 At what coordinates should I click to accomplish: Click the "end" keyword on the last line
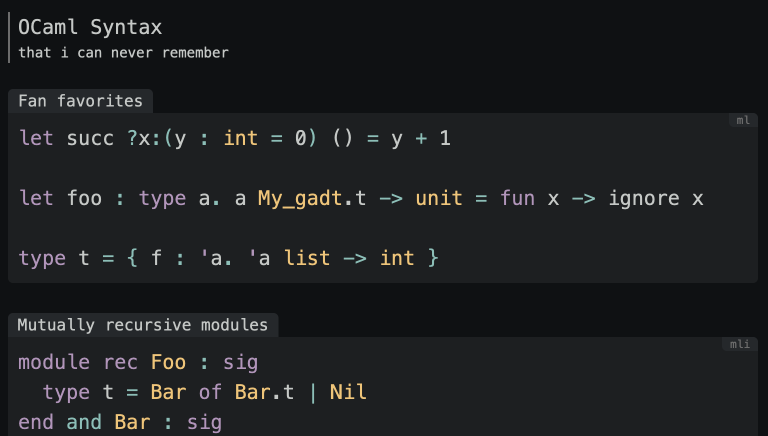(36, 422)
